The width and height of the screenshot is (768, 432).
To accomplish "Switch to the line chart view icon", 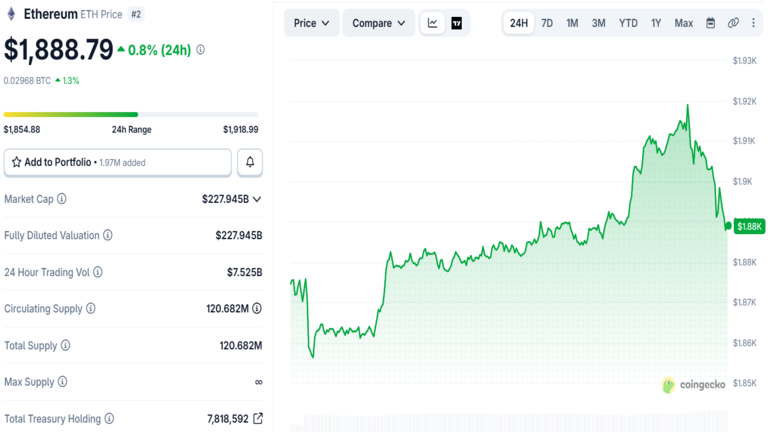I will [432, 23].
